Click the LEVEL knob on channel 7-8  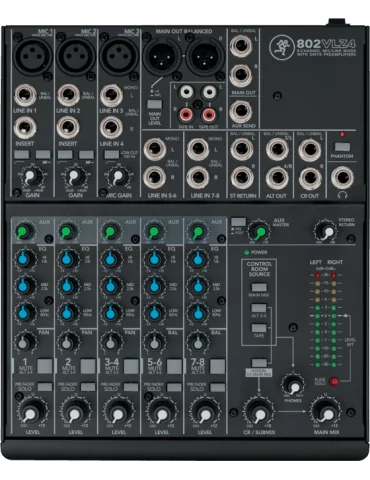point(205,412)
